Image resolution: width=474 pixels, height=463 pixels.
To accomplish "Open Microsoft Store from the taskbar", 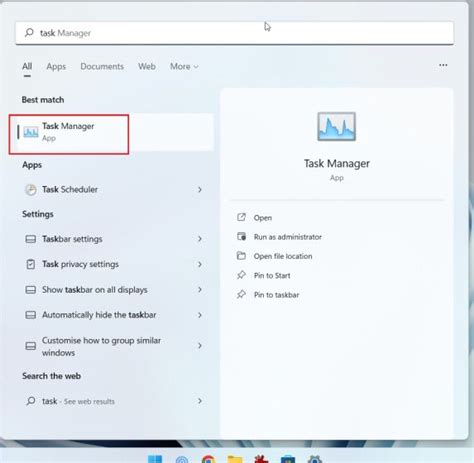I will [x=288, y=459].
